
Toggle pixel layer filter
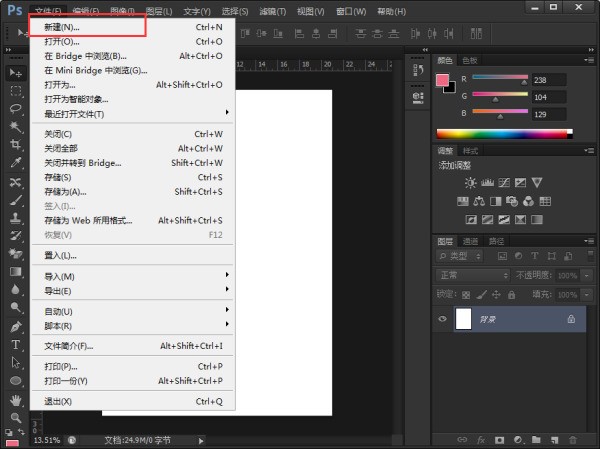coord(502,256)
